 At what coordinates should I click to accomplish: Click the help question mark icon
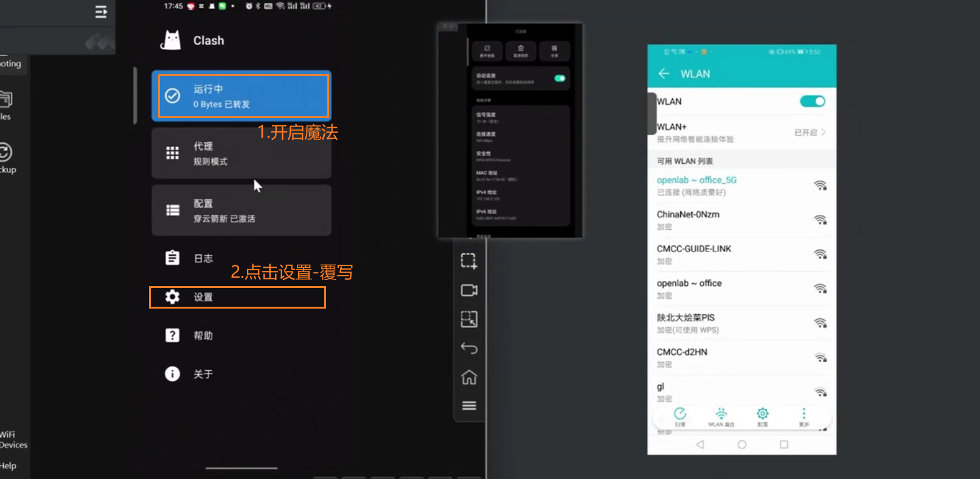(x=173, y=335)
